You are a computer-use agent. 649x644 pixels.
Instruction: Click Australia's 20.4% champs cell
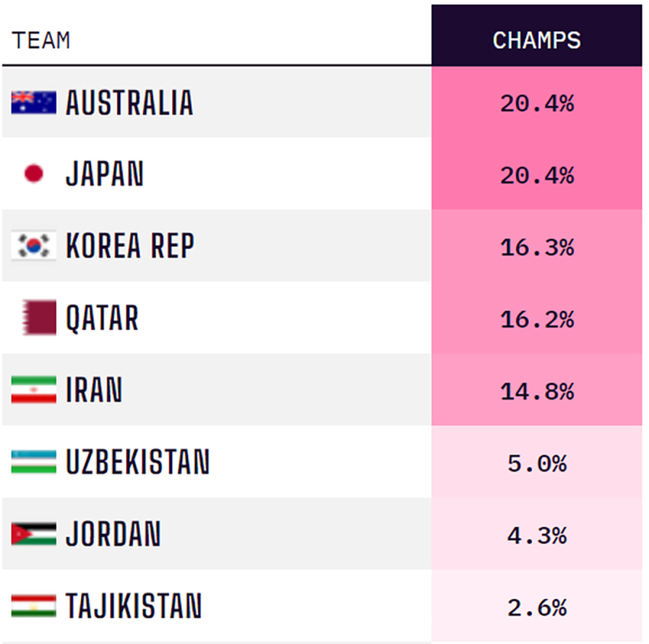[x=537, y=102]
